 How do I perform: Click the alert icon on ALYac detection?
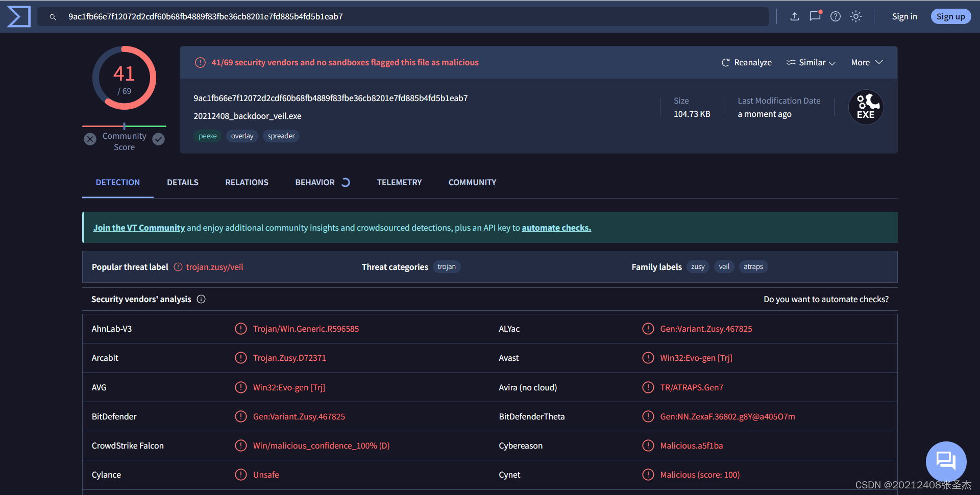(x=648, y=329)
